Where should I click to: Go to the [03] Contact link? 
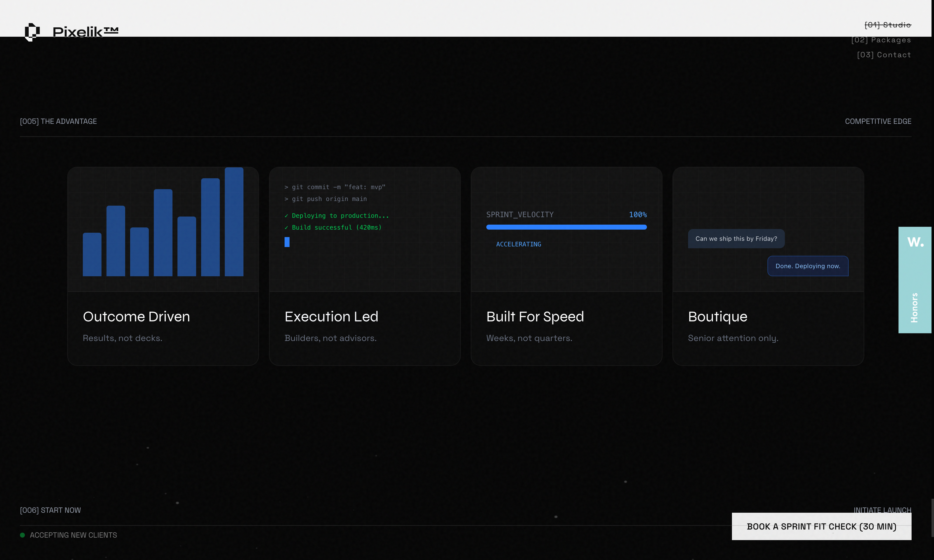tap(884, 55)
